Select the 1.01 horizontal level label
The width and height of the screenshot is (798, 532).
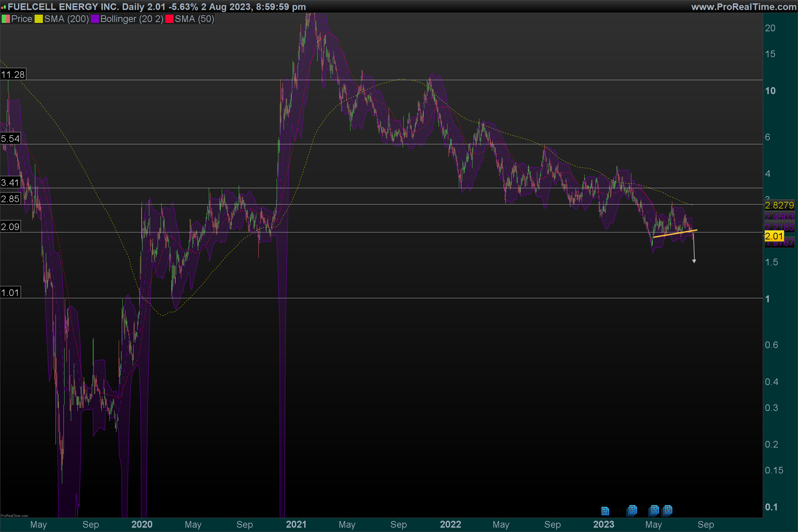(x=10, y=293)
